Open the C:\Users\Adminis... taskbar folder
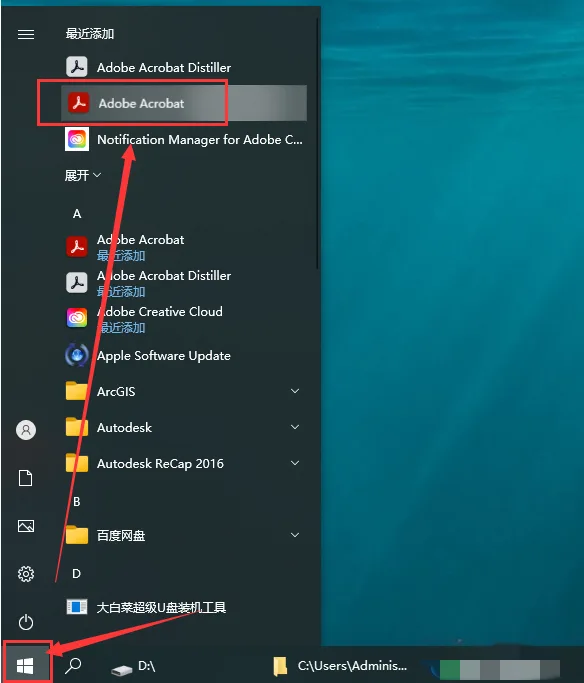Image resolution: width=584 pixels, height=683 pixels. click(x=341, y=666)
